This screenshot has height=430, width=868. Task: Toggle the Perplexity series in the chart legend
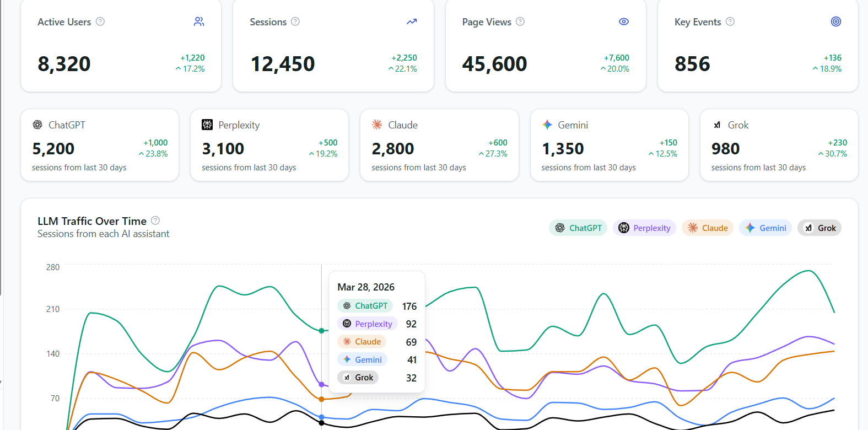tap(644, 228)
